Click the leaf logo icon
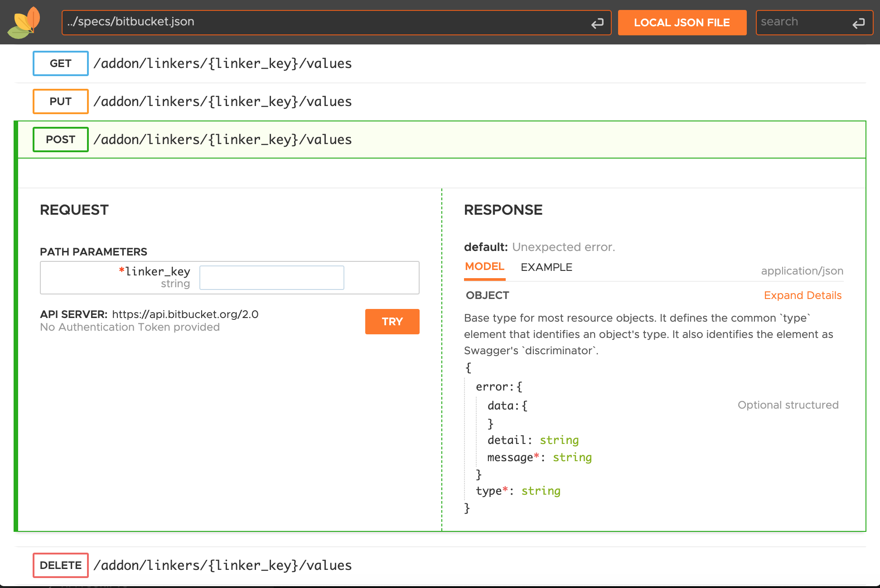Screen dimensions: 880x588 click(x=24, y=23)
